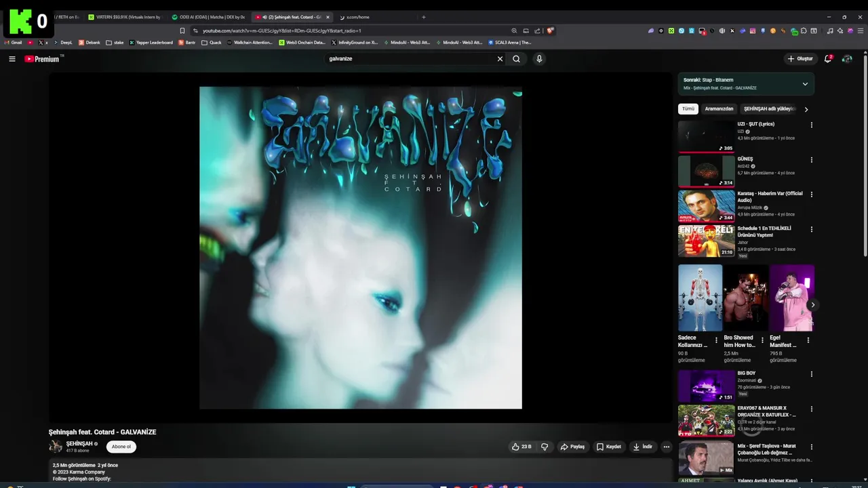The width and height of the screenshot is (868, 488).
Task: Open the ŞEHİNŞAH channel avatar
Action: (56, 447)
